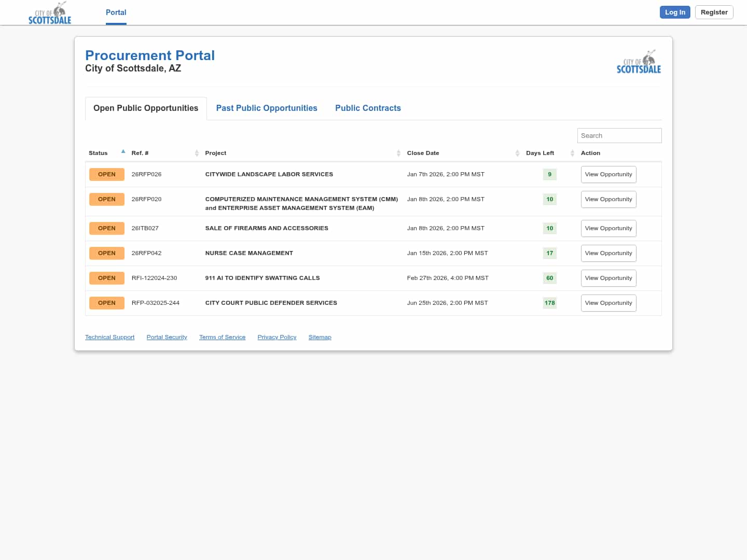Sort by Days Left column arrows
The height and width of the screenshot is (560, 747).
(x=572, y=153)
